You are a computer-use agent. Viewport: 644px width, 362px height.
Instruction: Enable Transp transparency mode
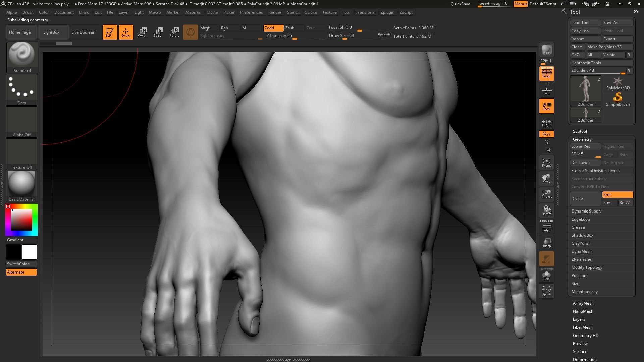click(546, 243)
